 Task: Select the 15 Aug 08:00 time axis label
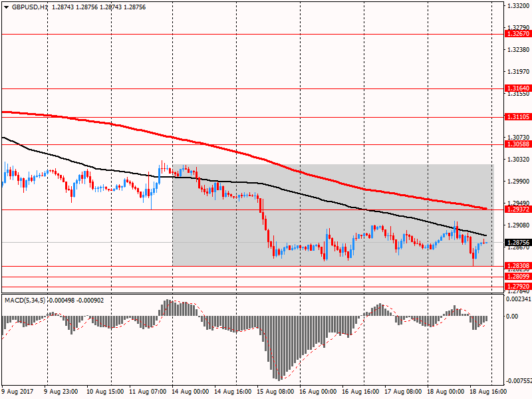275,392
